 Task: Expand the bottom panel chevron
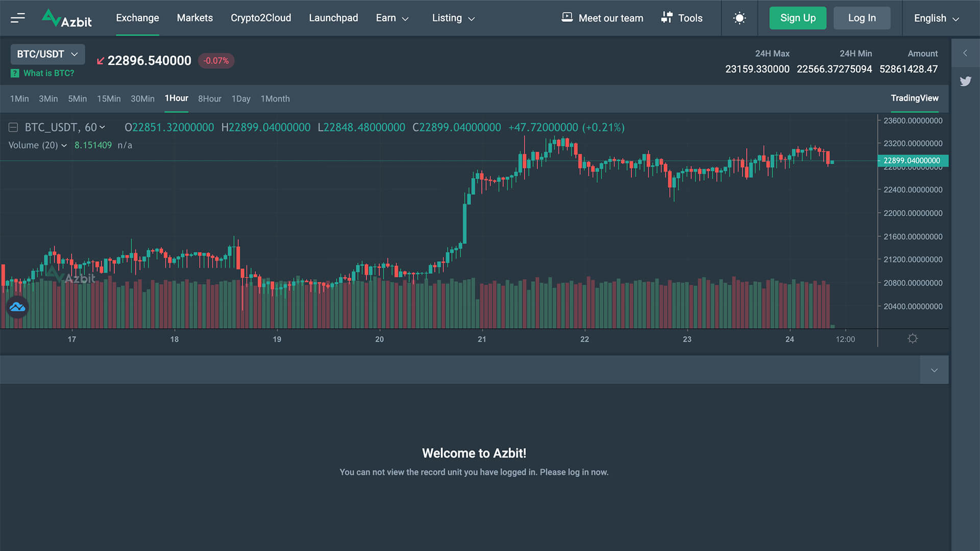click(934, 370)
